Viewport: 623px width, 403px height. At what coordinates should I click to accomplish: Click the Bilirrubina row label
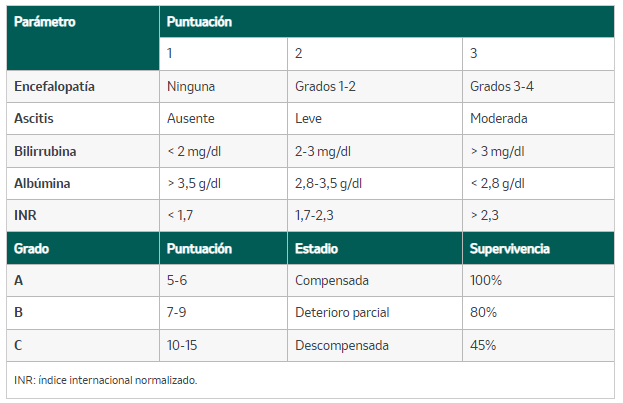pos(83,151)
